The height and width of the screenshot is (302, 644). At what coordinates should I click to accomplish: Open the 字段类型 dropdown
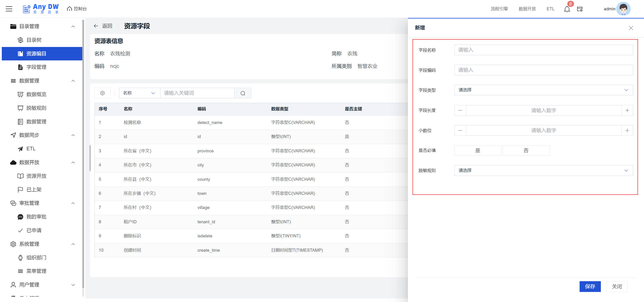543,90
